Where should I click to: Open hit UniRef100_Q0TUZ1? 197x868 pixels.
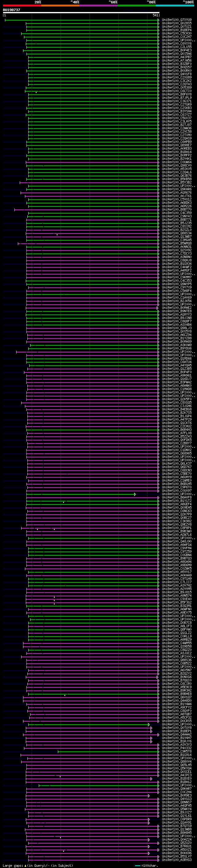click(x=177, y=26)
